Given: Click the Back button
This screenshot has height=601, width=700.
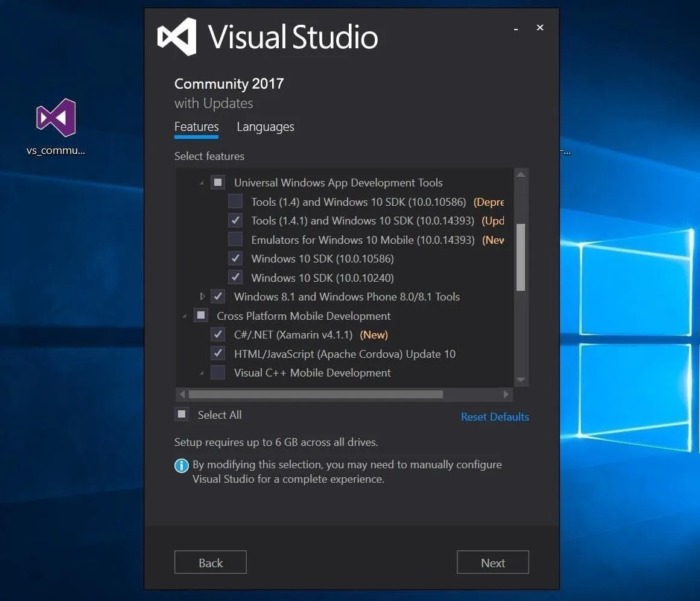Looking at the screenshot, I should coord(210,562).
